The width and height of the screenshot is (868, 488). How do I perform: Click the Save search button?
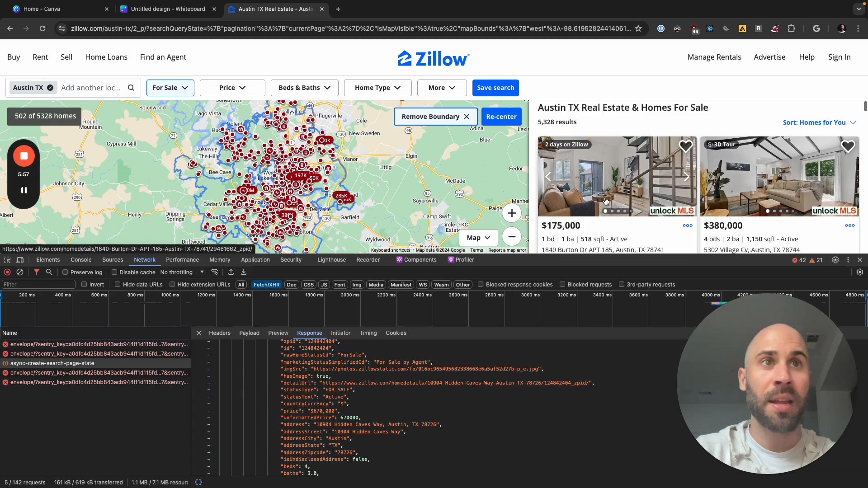click(495, 88)
